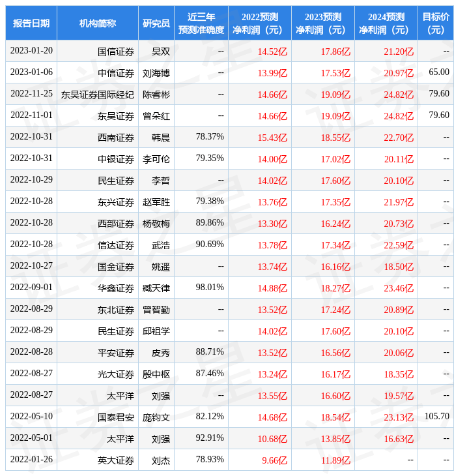Click the 15.43亿 profit forecast value
454x476 pixels.
pos(272,138)
